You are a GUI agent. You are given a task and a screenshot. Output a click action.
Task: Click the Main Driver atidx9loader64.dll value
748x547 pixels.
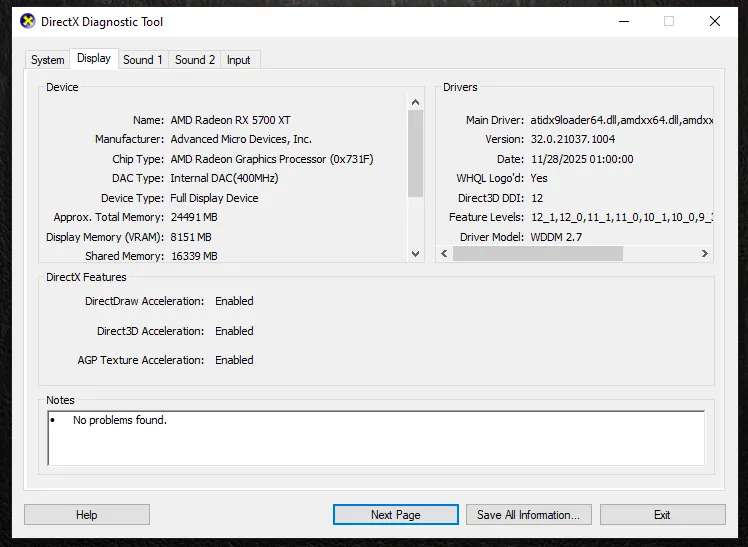point(622,120)
